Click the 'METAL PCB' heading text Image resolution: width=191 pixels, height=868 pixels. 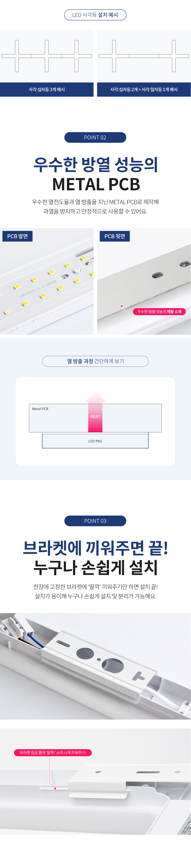coord(96,184)
